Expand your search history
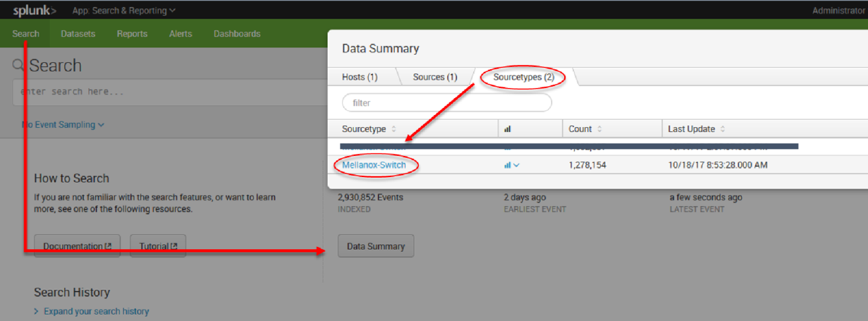 96,311
